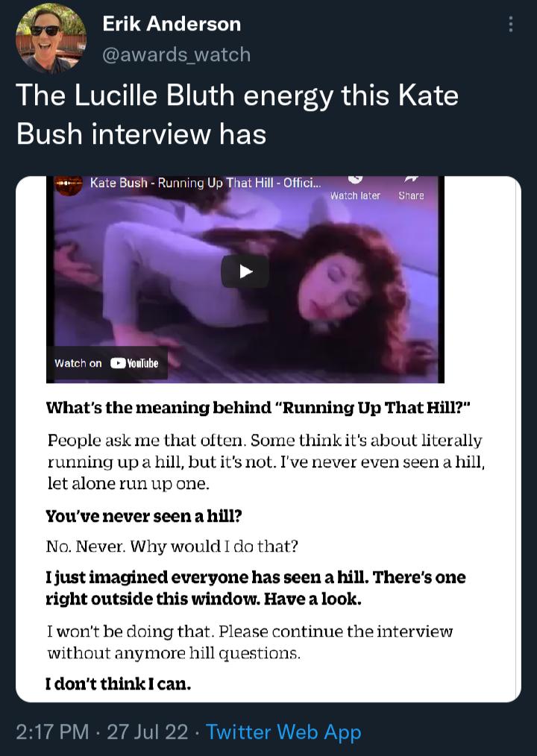Open the Twitter Web App source link
Viewport: 537px width, 756px height.
coord(283,732)
